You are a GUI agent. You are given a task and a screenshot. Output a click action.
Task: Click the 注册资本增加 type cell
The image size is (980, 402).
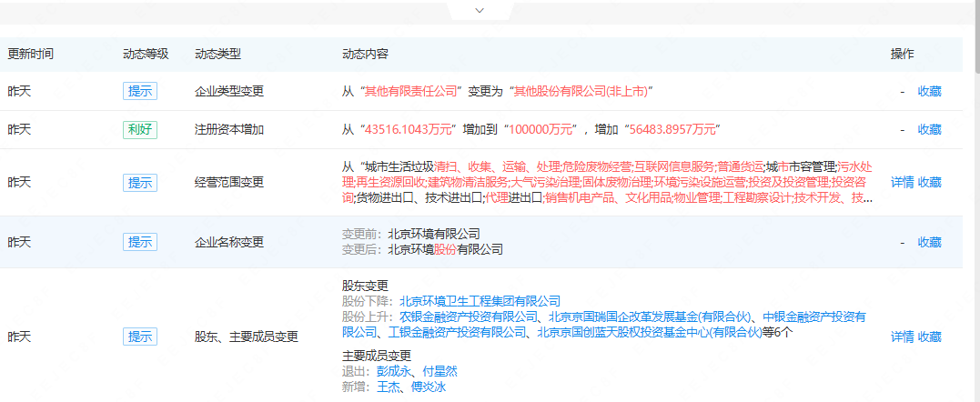tap(229, 130)
